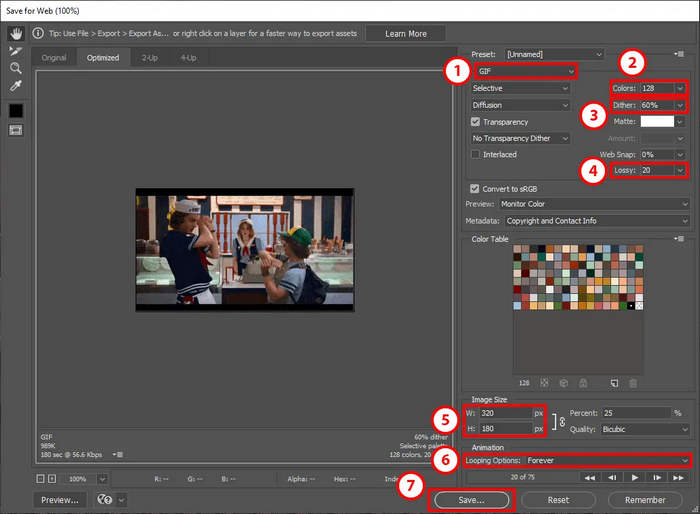This screenshot has width=700, height=514.
Task: Click the image Height input field
Action: (x=506, y=429)
